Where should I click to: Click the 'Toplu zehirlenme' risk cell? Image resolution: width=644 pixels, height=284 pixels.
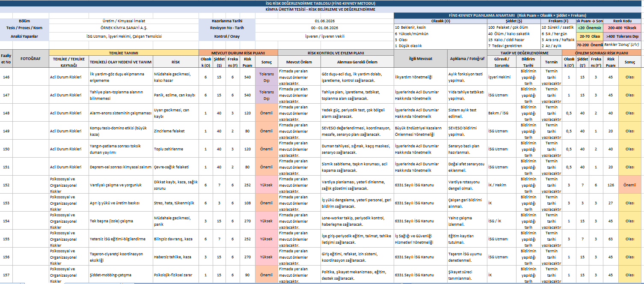pos(175,149)
